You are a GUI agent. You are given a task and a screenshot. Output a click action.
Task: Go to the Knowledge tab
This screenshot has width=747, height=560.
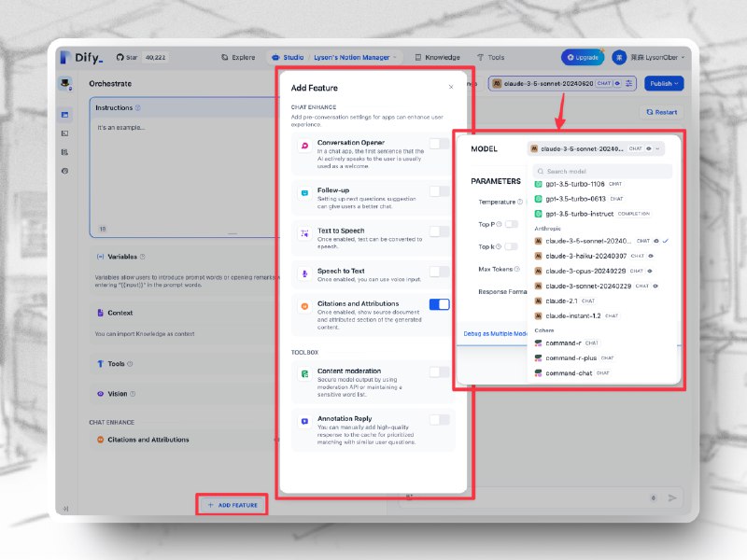(437, 57)
